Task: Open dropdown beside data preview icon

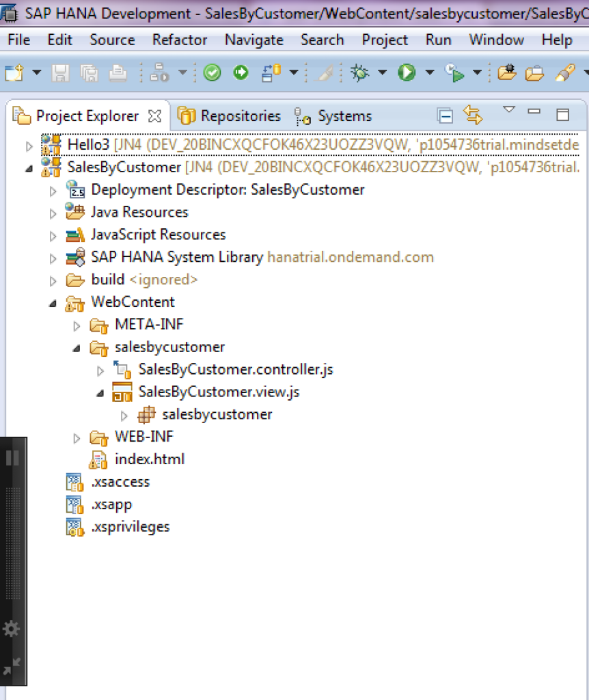Action: (294, 72)
